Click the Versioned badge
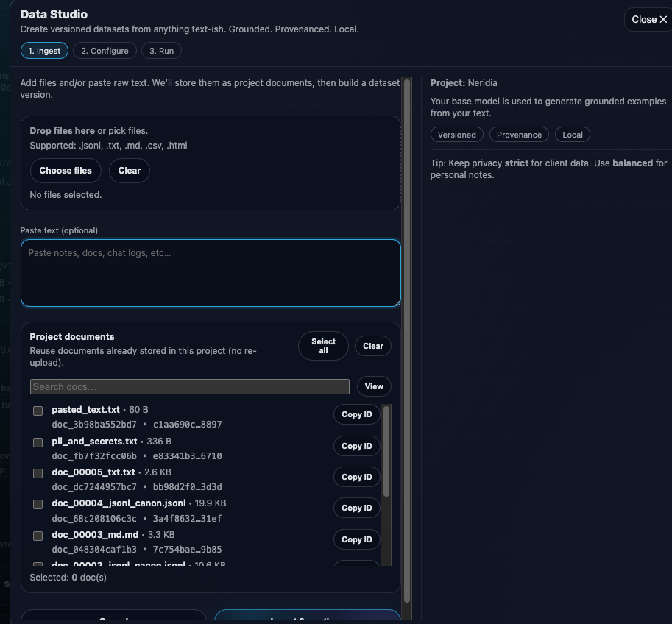Viewport: 672px width, 624px height. (456, 134)
